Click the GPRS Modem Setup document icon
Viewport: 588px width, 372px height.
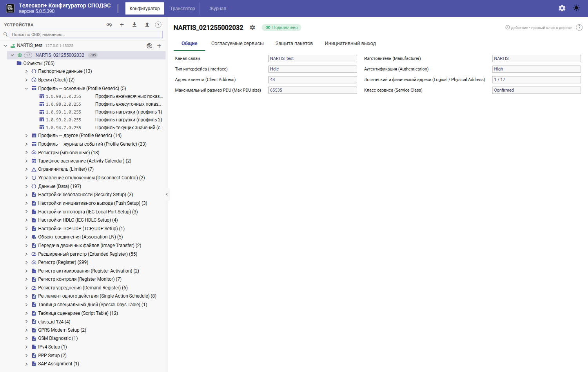(x=34, y=330)
